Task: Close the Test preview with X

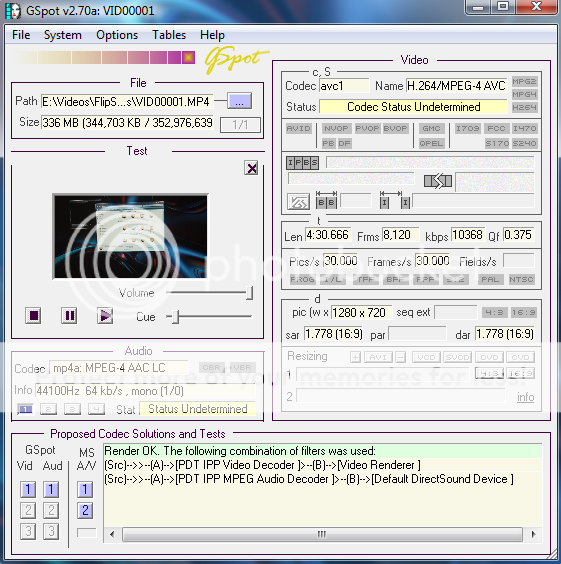Action: [x=251, y=168]
